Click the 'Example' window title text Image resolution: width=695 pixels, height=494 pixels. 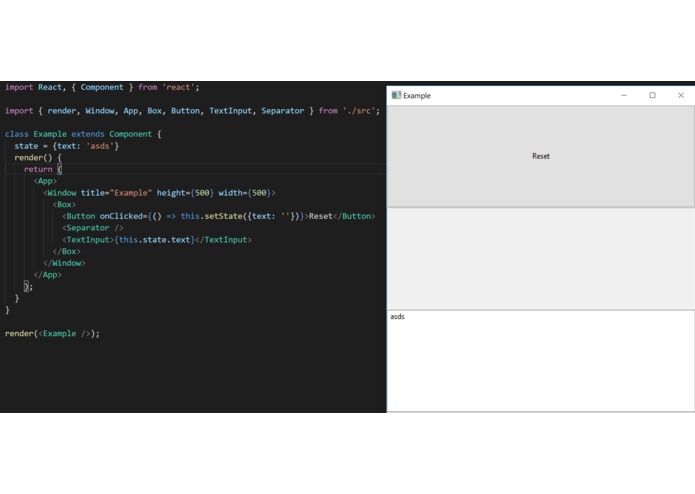[x=417, y=96]
